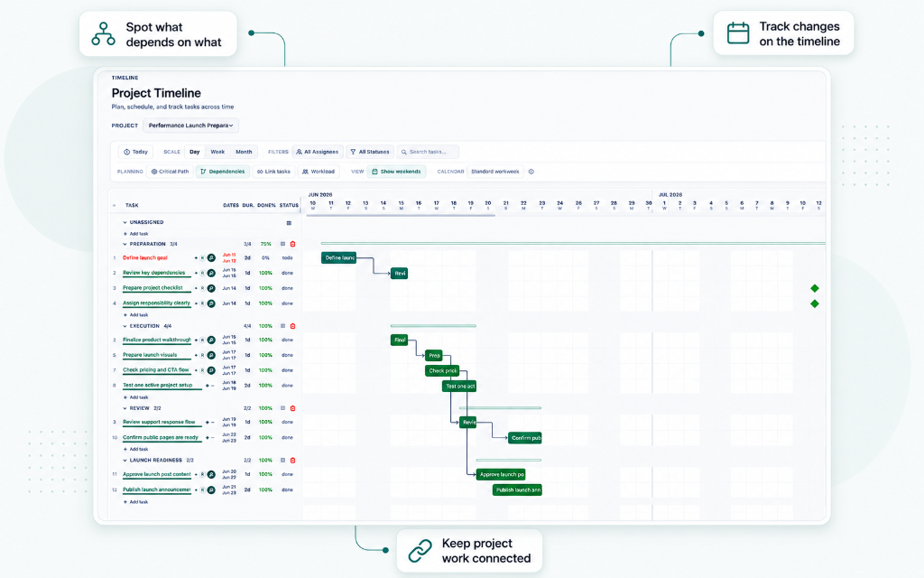
Task: Click the assignee avatar on Finalize product walkthrough
Action: [x=211, y=340]
